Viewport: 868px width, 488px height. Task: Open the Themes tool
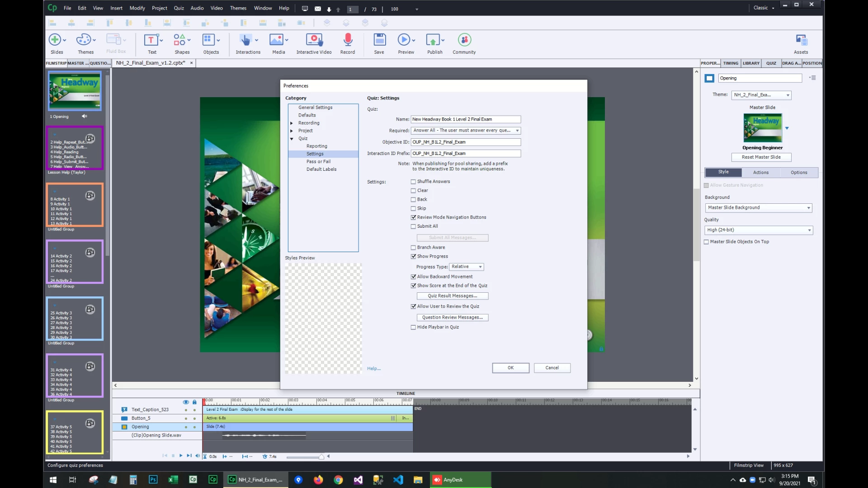point(83,40)
